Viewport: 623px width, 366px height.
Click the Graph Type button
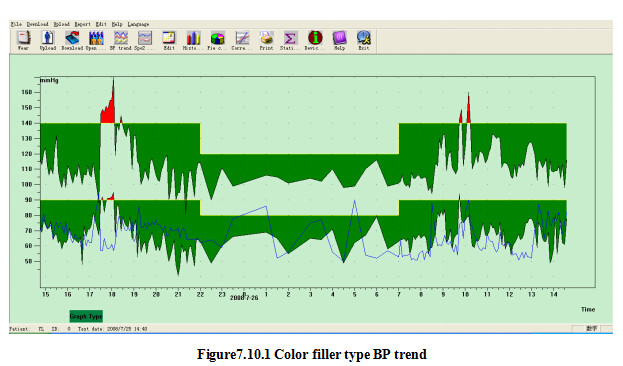[86, 316]
